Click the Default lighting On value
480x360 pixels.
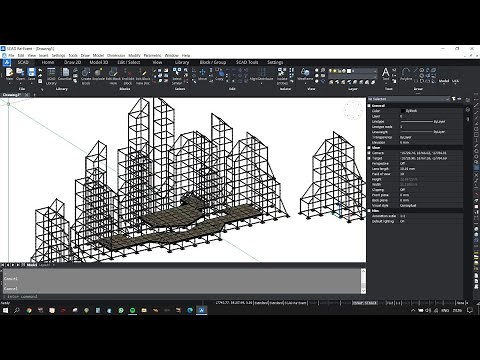[402, 221]
